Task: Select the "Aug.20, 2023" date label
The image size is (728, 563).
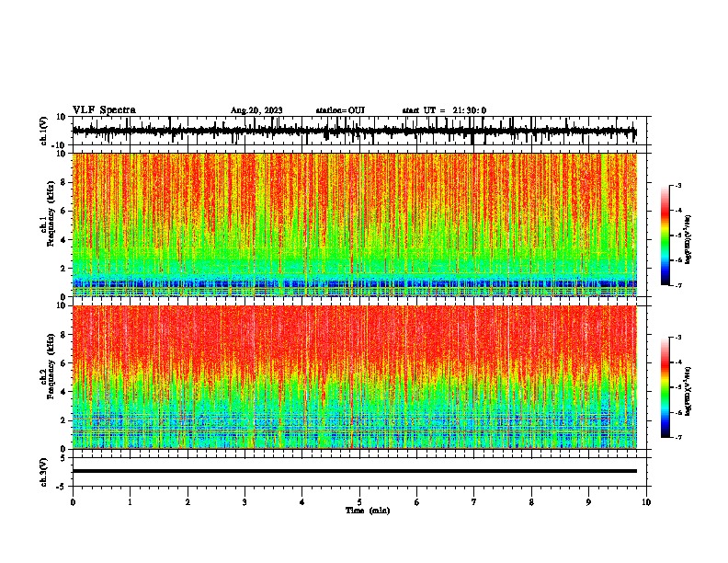Action: pyautogui.click(x=256, y=110)
